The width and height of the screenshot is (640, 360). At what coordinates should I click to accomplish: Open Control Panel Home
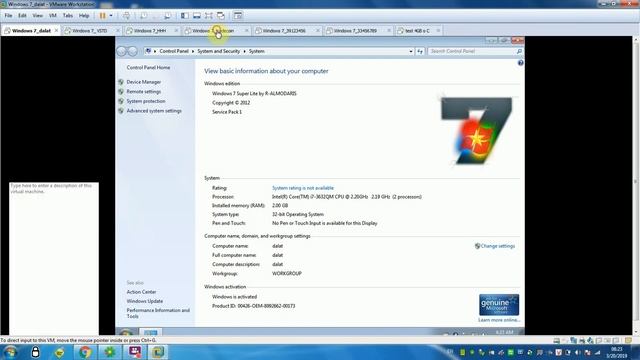click(148, 67)
